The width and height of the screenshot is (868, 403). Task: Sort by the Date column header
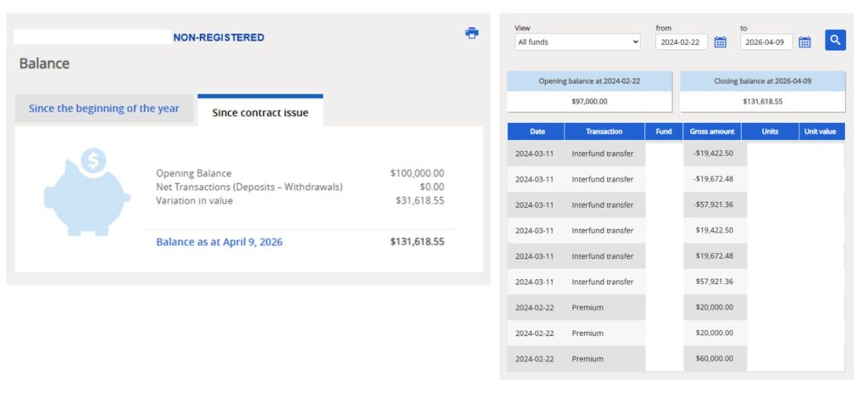(x=537, y=132)
